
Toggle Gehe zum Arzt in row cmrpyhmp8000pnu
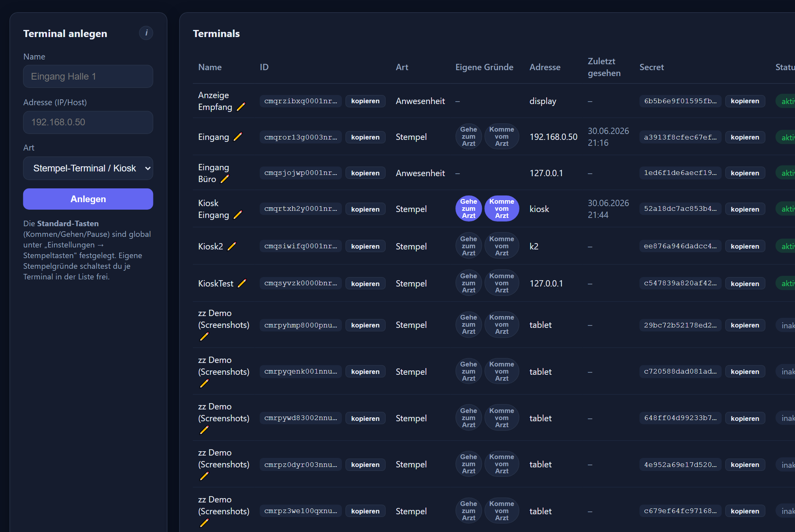468,324
